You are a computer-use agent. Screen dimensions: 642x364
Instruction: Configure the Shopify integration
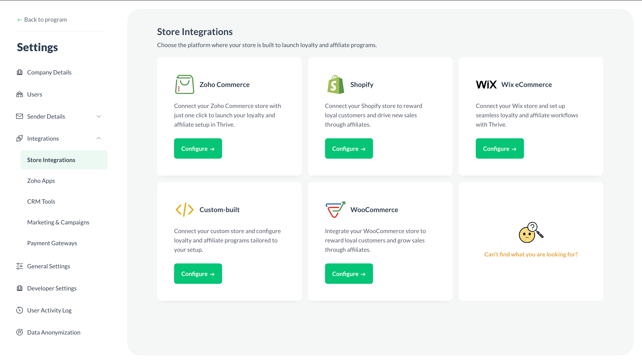pyautogui.click(x=349, y=149)
